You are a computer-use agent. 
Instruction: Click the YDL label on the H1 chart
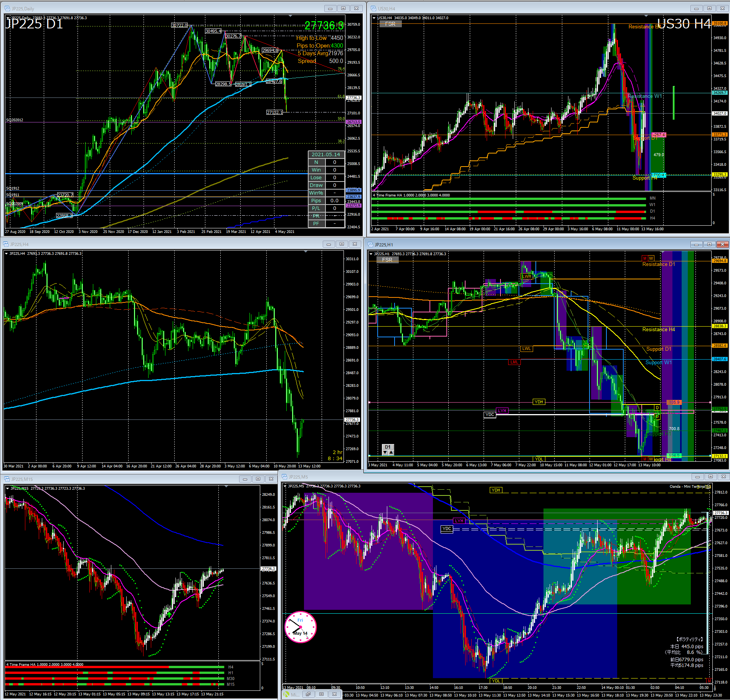(539, 459)
